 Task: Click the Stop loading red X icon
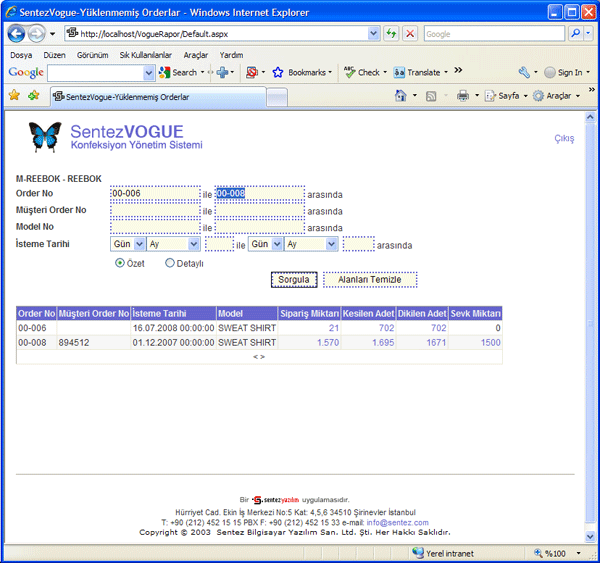point(410,34)
